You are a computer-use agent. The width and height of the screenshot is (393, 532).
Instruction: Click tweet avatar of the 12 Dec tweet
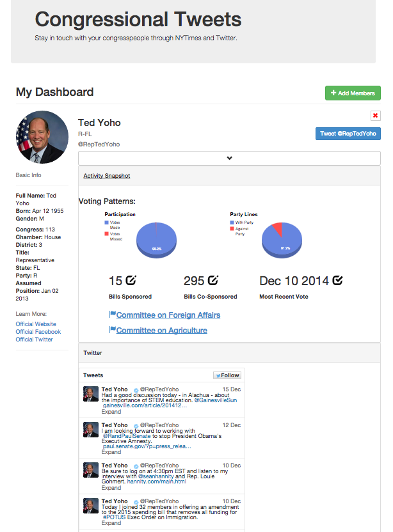(x=91, y=430)
